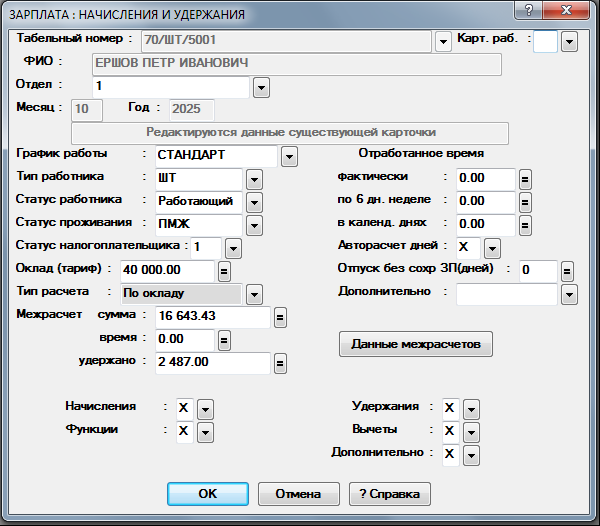Viewport: 600px width, 526px height.
Task: Click calculator icon beside по 6 дн. неделе
Action: click(x=524, y=202)
